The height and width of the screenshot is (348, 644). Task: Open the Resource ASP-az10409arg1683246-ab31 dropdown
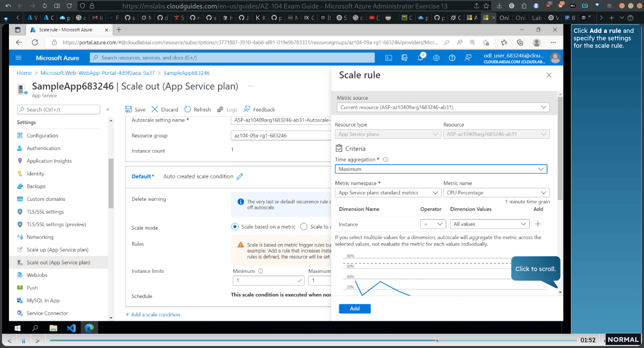[x=496, y=134]
